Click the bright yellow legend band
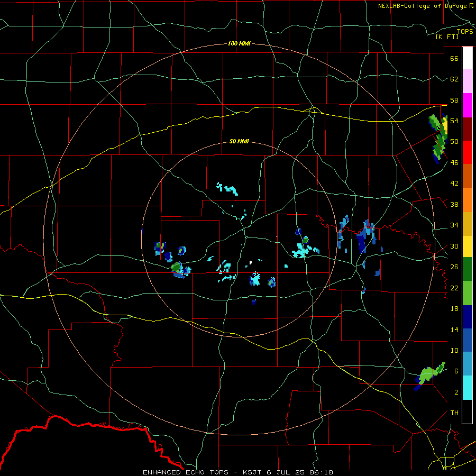 coord(467,246)
